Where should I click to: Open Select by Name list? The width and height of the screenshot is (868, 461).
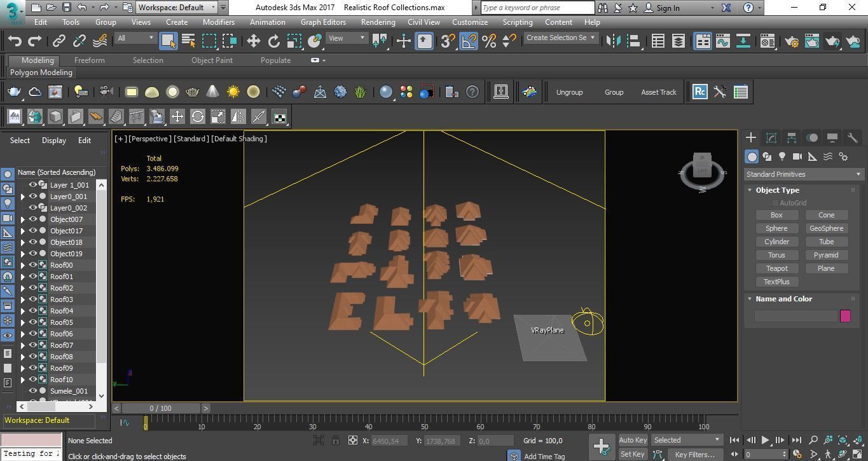point(188,41)
